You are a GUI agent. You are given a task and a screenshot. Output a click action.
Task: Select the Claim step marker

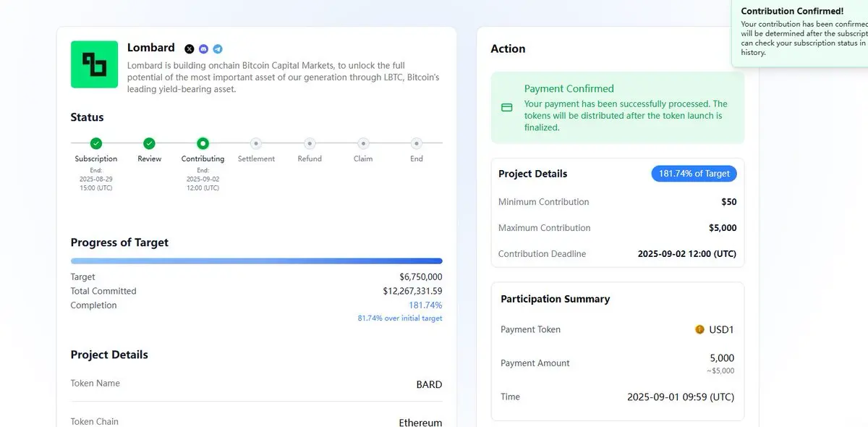click(363, 143)
